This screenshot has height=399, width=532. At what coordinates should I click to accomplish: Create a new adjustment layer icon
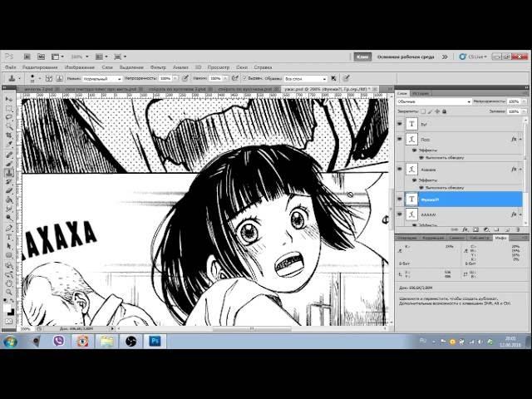click(x=485, y=229)
